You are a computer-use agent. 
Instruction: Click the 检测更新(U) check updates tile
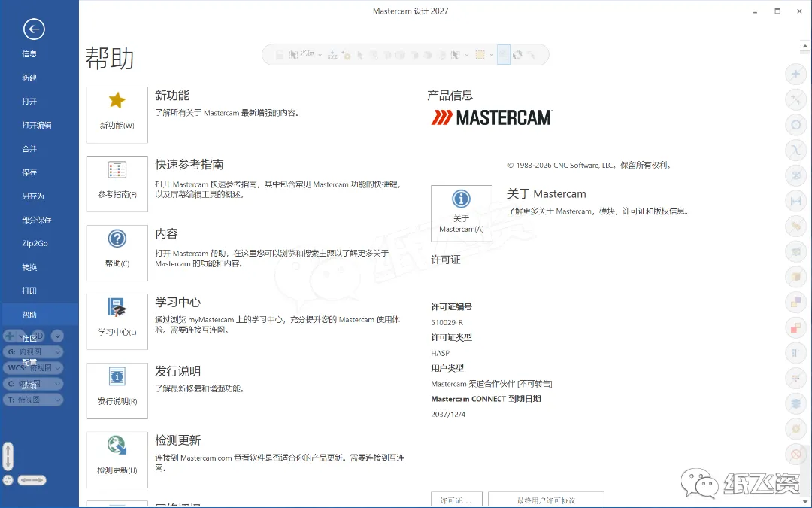pos(117,460)
